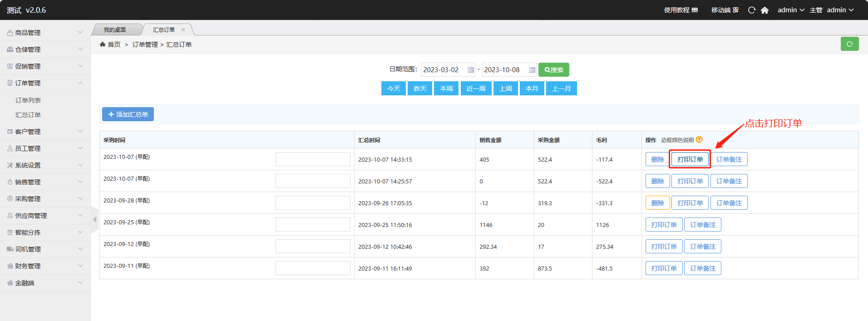Open calendar picker for start date
Screen dimensions: 868x321
pyautogui.click(x=471, y=70)
